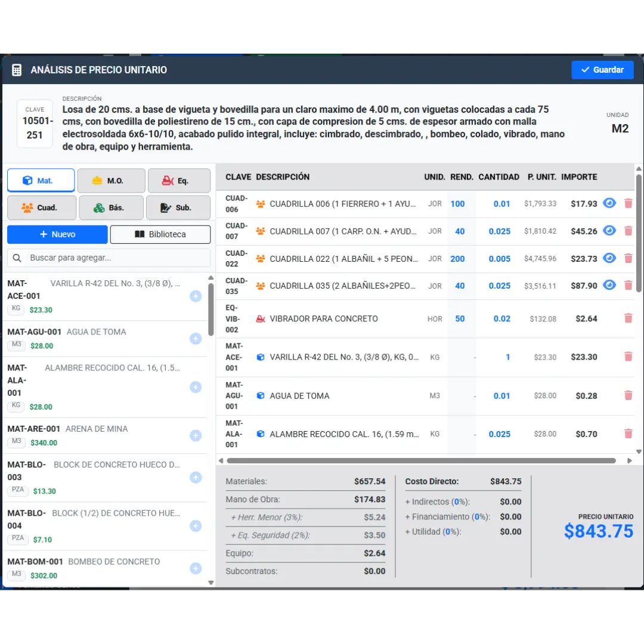This screenshot has height=644, width=644.
Task: Remove the CUAD-022 row using trash icon
Action: [628, 258]
